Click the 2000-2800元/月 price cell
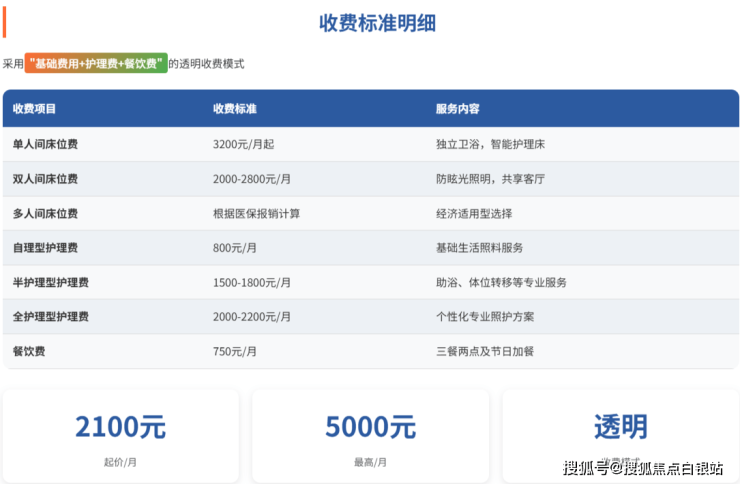 [x=252, y=179]
